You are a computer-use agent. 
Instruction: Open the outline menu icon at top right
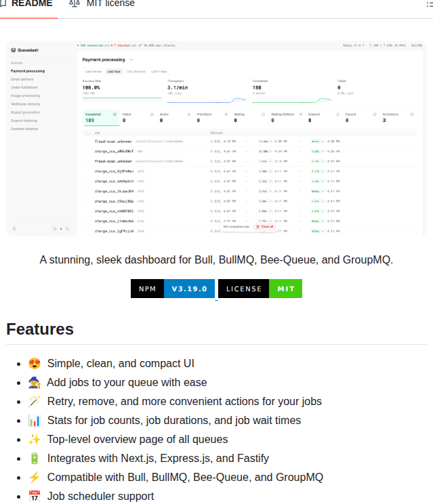[x=430, y=5]
